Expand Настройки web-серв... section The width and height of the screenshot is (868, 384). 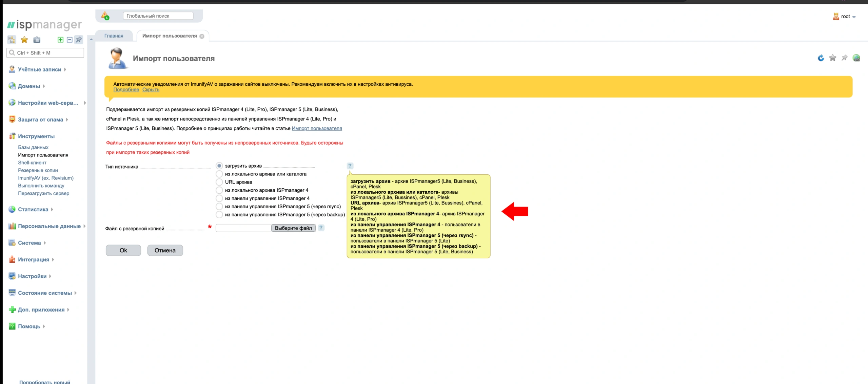(48, 103)
